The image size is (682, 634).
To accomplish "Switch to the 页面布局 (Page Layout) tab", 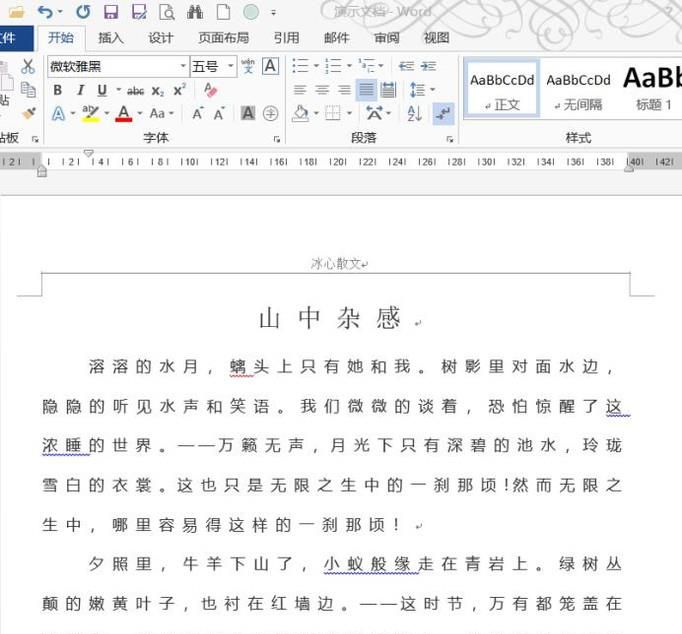I will coord(224,38).
